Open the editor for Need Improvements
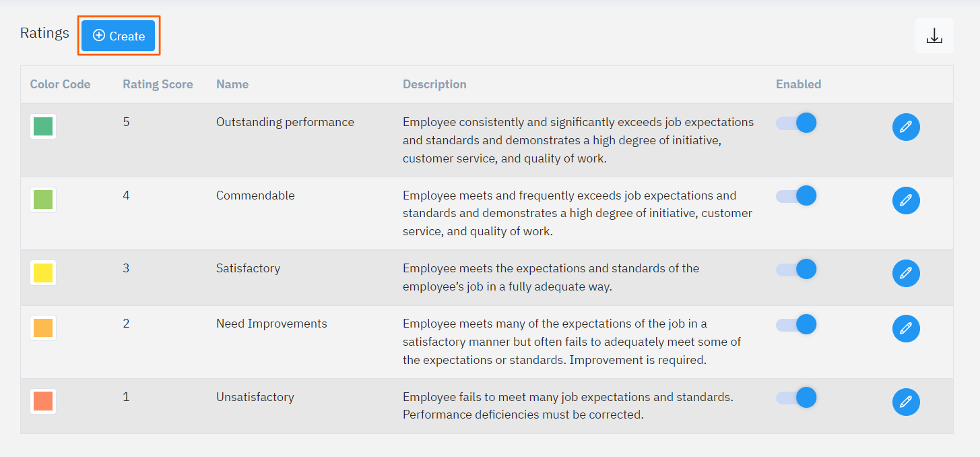980x457 pixels. tap(906, 328)
